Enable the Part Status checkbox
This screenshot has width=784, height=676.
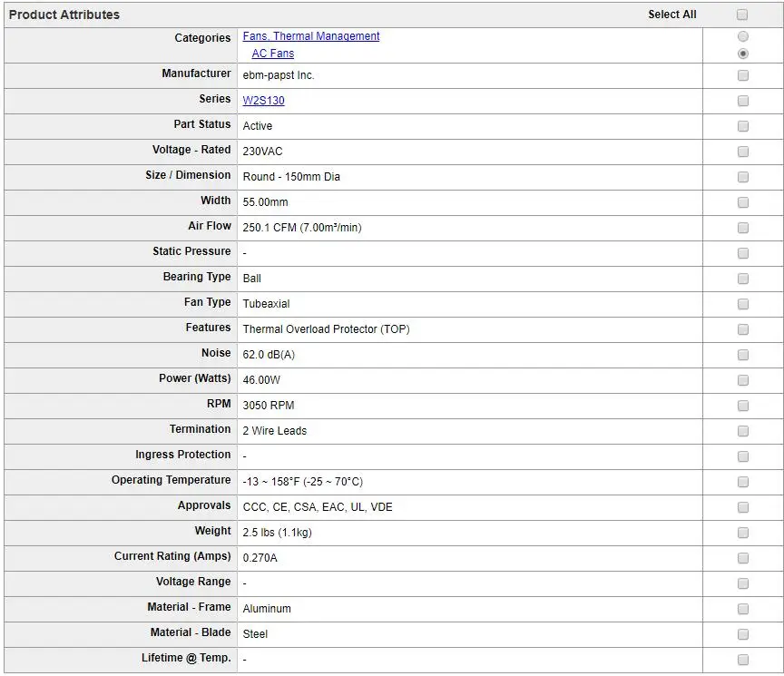click(743, 126)
